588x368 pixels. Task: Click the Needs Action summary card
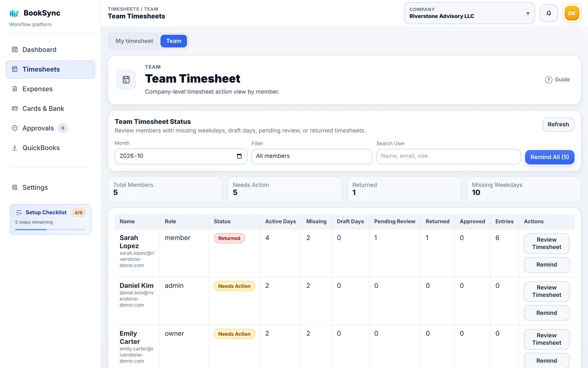pos(285,189)
